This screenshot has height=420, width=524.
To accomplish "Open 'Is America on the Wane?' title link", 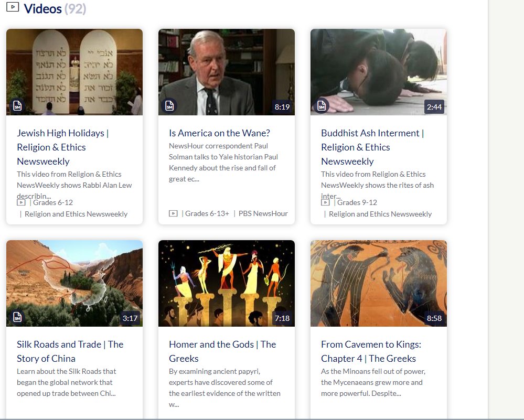I will (x=219, y=133).
